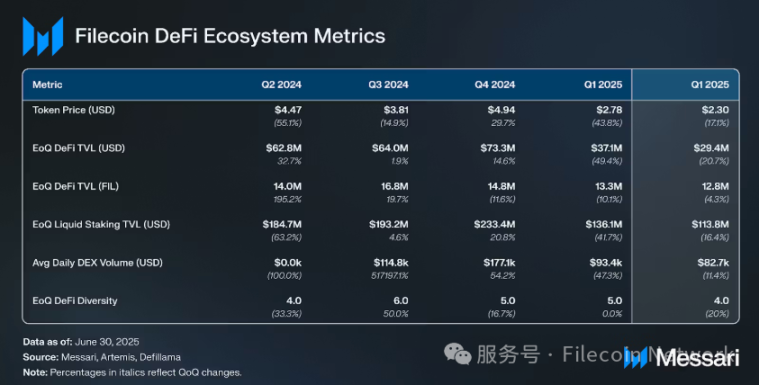The image size is (759, 385).
Task: Click the diversity change '(16.7%)'
Action: pos(501,314)
